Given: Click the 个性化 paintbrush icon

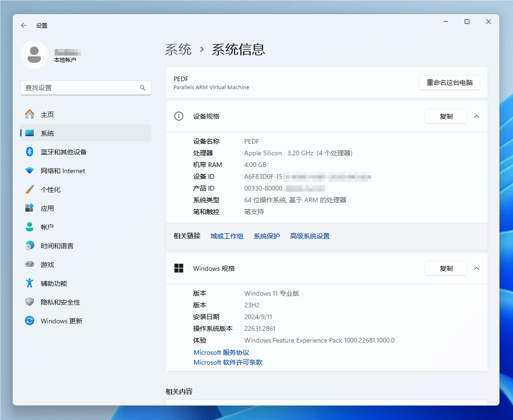Looking at the screenshot, I should (x=30, y=190).
